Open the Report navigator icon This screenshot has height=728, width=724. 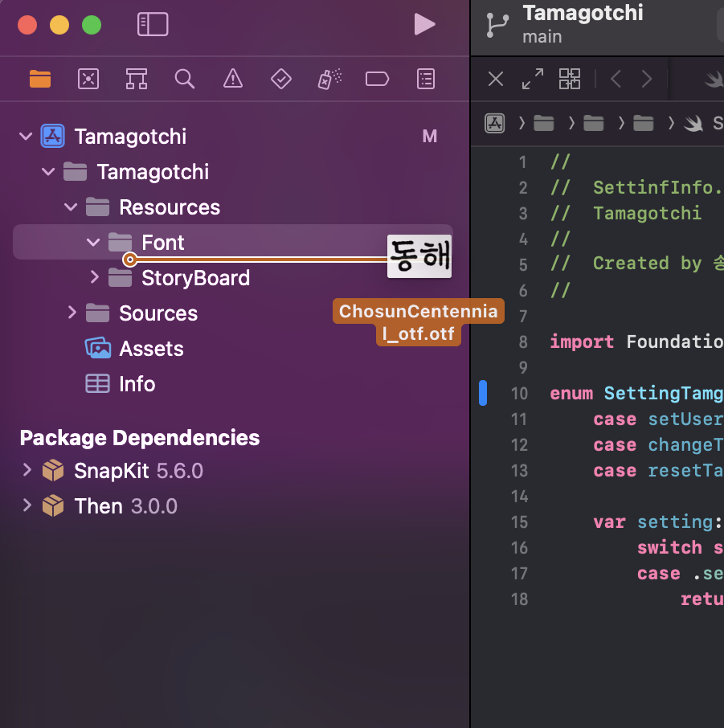pos(426,79)
